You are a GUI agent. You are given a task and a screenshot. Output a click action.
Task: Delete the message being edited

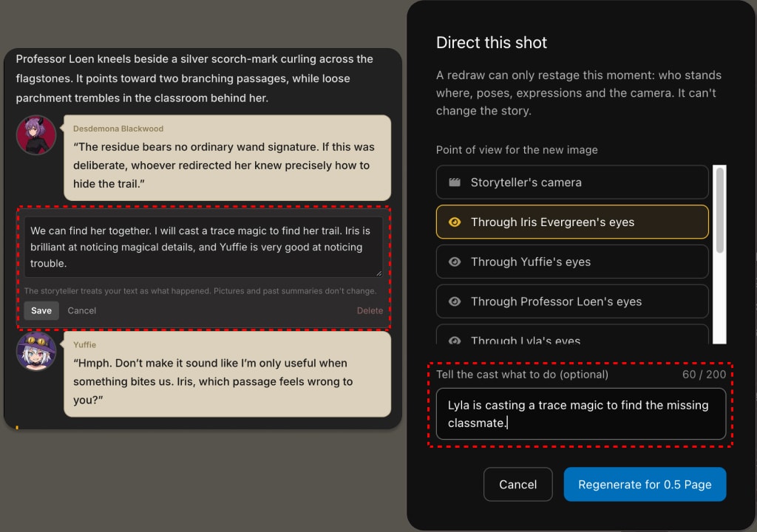[370, 310]
